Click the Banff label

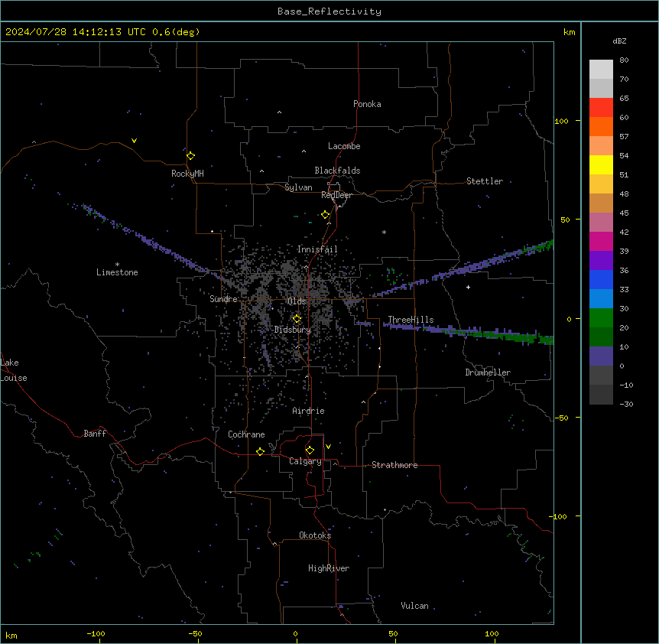[95, 434]
